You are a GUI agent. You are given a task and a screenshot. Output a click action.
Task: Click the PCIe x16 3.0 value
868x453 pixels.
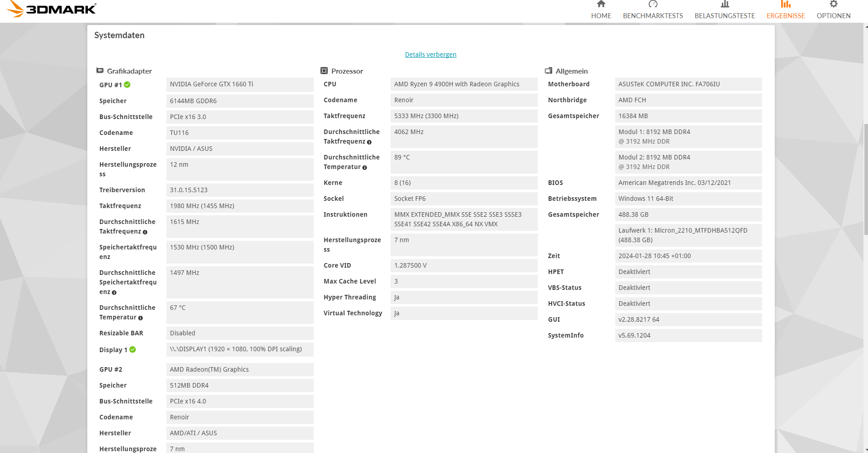(x=240, y=117)
